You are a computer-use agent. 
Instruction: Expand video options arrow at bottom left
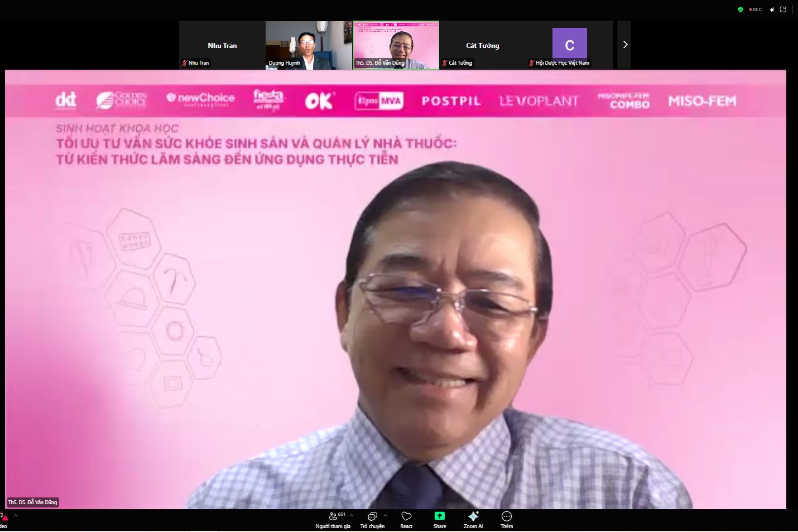[x=16, y=515]
